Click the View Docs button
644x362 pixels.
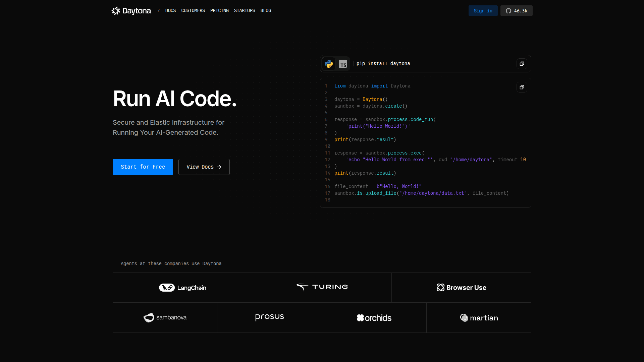coord(204,167)
